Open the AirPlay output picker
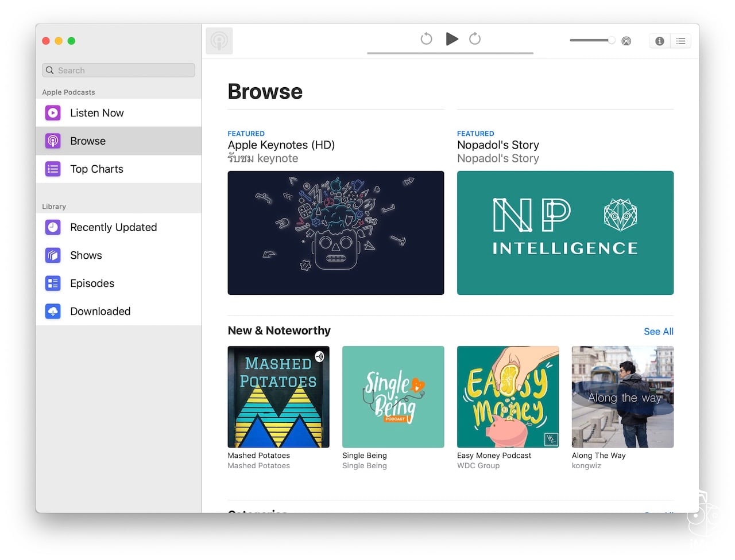 pos(626,41)
